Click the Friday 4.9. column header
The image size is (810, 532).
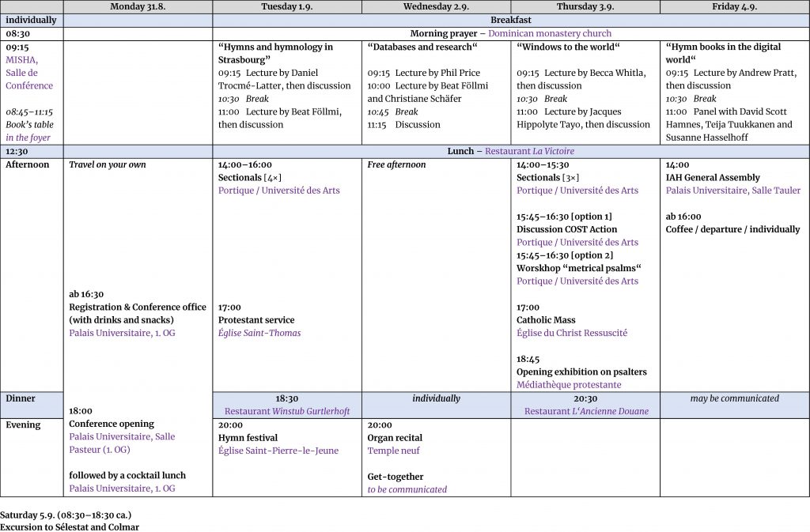734,6
